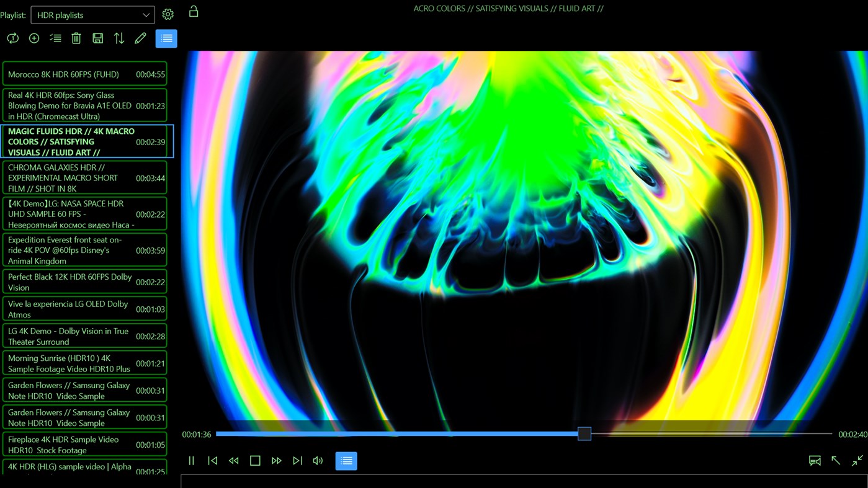Sort the playlist order

[x=119, y=38]
